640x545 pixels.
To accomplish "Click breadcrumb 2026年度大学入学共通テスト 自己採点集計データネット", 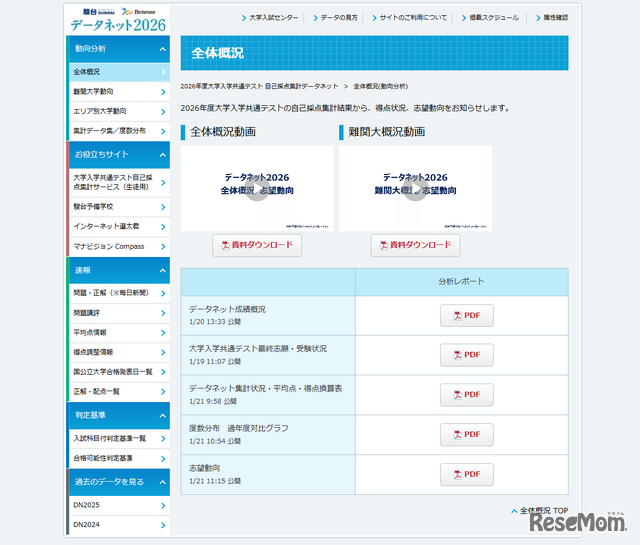I will tap(259, 87).
